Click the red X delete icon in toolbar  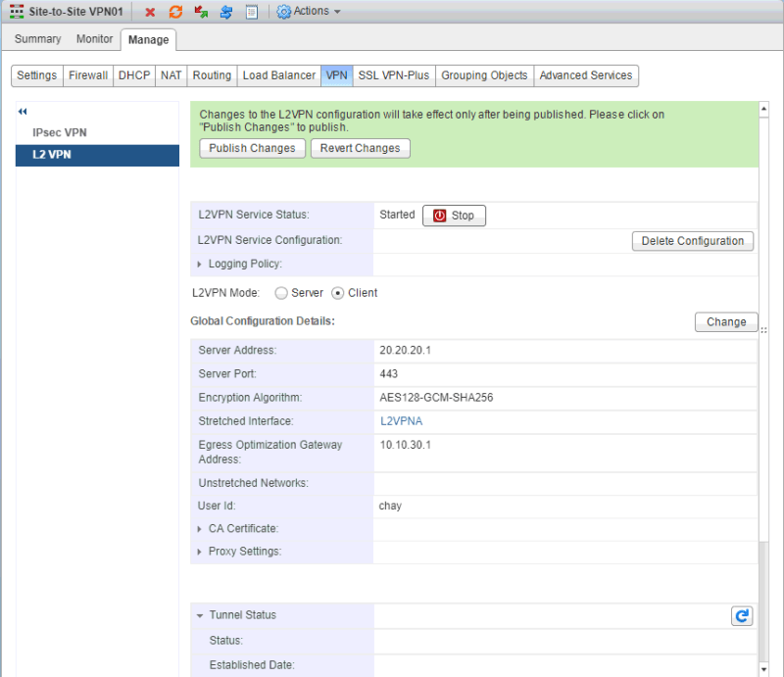click(x=150, y=12)
